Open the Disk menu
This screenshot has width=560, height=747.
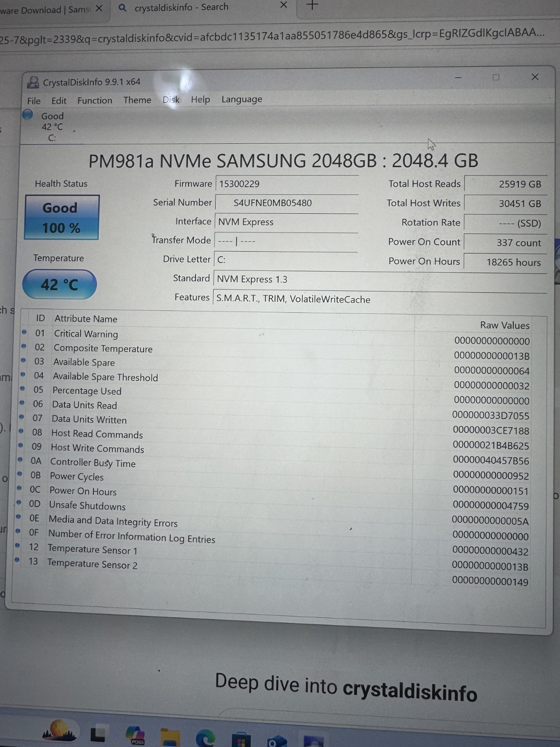pos(171,99)
